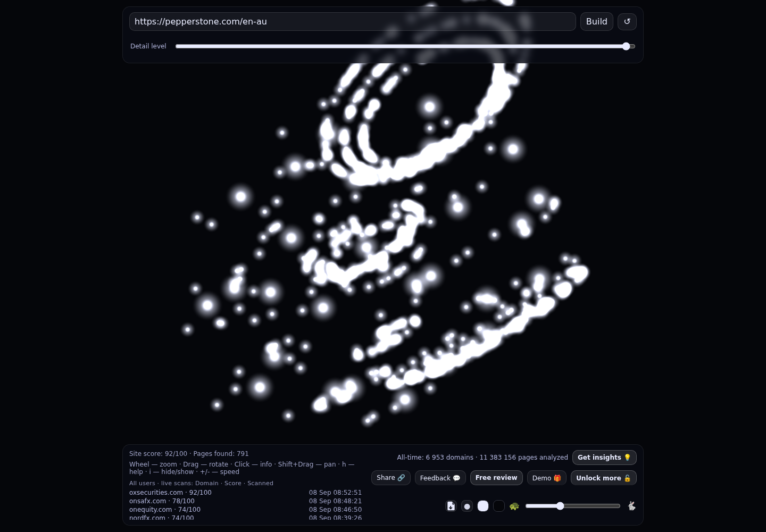Select the oxsecurities.com scan row

(x=245, y=493)
